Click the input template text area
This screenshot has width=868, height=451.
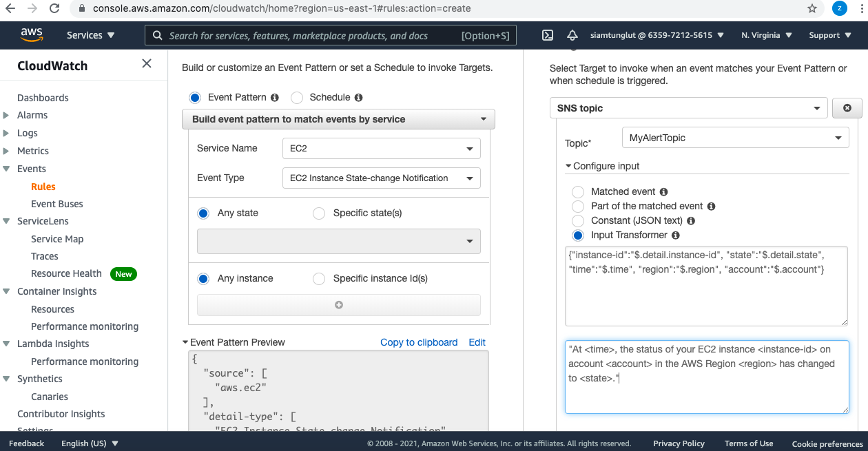point(707,377)
